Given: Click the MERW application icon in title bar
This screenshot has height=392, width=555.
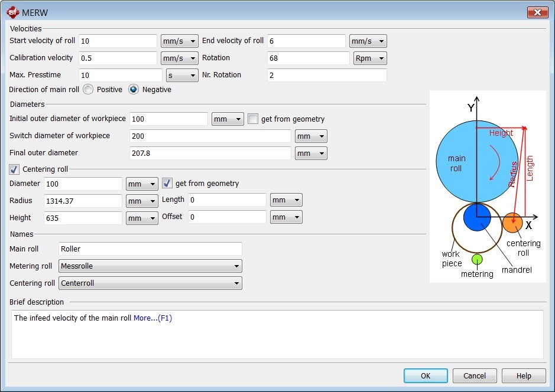Looking at the screenshot, I should [13, 13].
